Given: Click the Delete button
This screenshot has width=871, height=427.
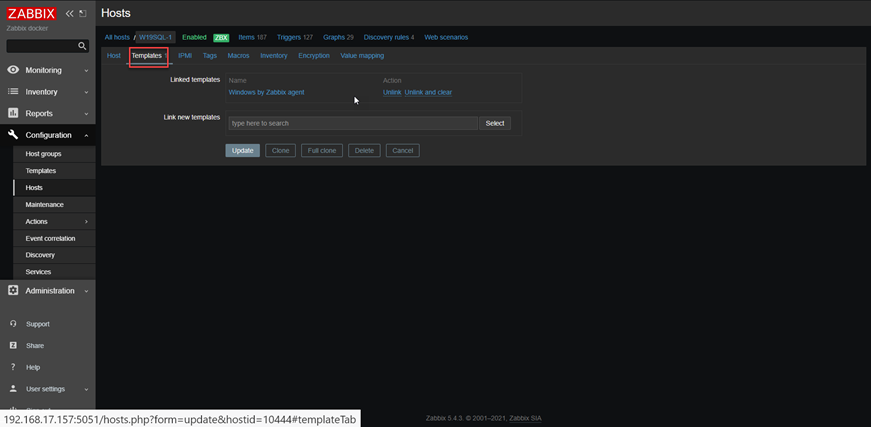Looking at the screenshot, I should tap(364, 150).
